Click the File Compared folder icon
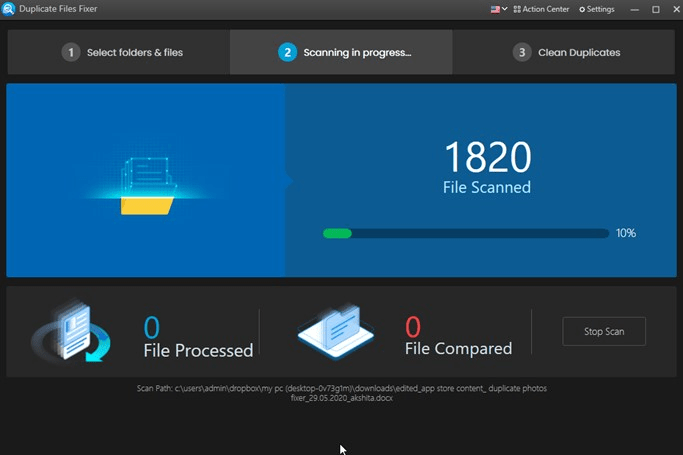Viewport: 683px width, 455px height. [335, 332]
